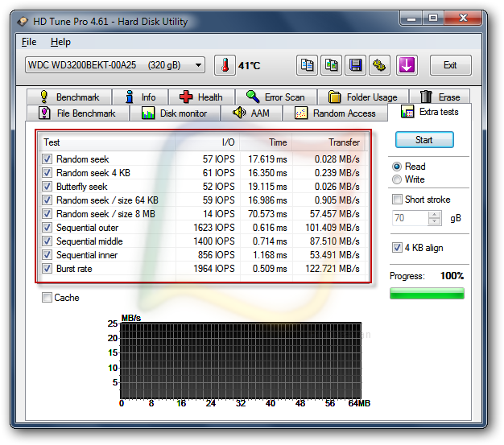Image resolution: width=504 pixels, height=445 pixels.
Task: Open the File menu
Action: pos(29,42)
